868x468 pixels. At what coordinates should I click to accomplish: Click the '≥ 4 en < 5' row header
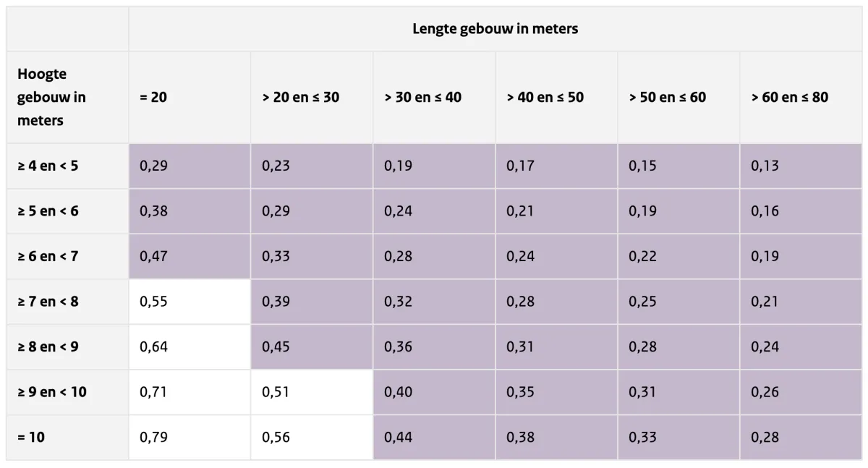[x=48, y=166]
